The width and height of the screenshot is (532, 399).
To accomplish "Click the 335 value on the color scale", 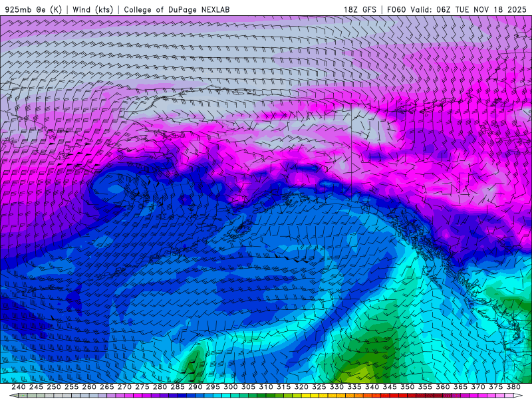I will (354, 387).
